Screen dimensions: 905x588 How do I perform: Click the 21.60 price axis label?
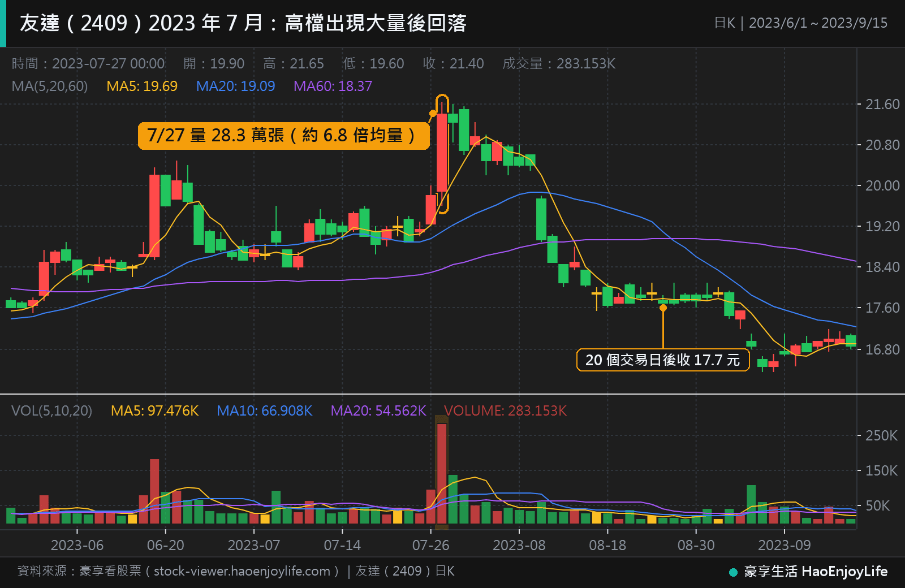point(882,104)
